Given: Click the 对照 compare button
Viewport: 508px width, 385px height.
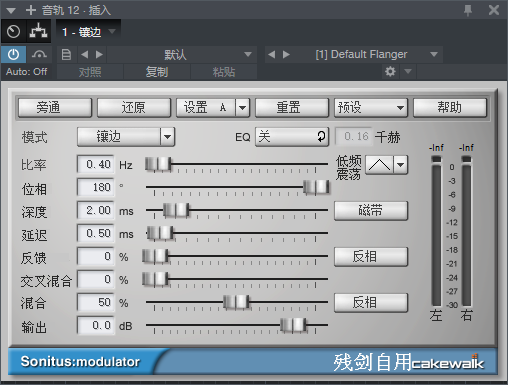Looking at the screenshot, I should (90, 72).
